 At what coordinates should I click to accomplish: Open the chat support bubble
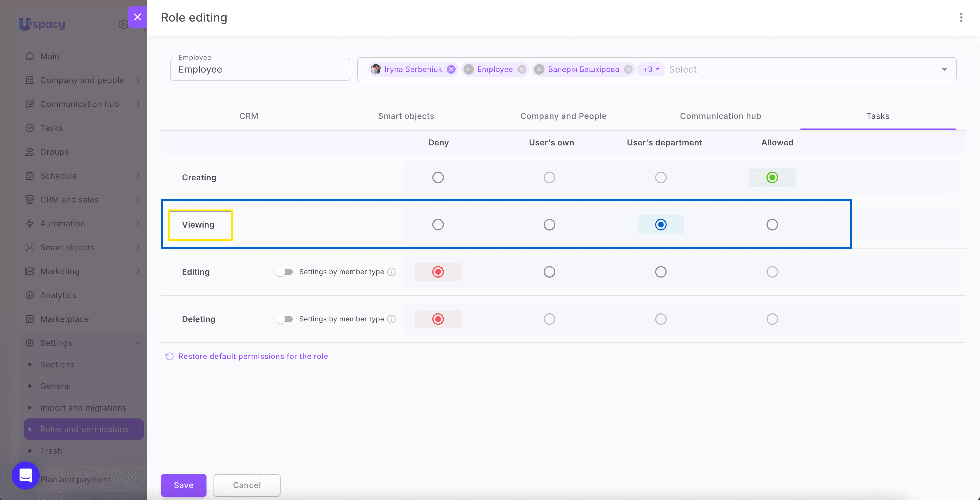point(25,475)
